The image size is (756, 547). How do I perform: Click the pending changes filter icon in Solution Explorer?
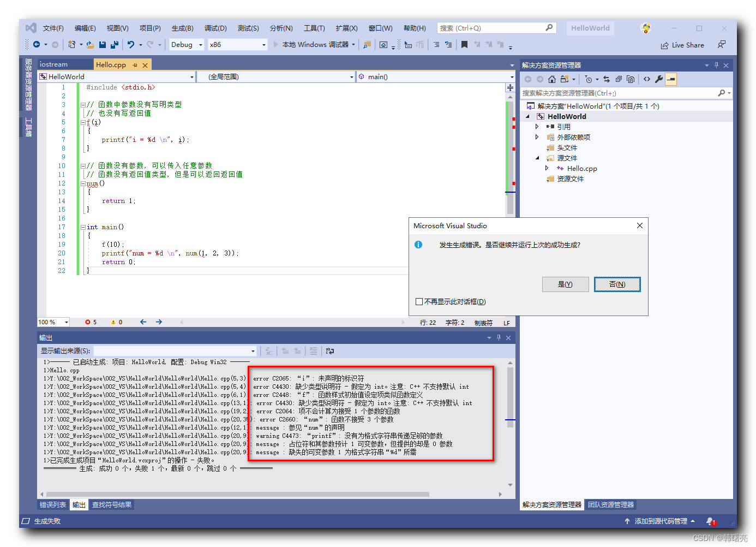click(589, 79)
